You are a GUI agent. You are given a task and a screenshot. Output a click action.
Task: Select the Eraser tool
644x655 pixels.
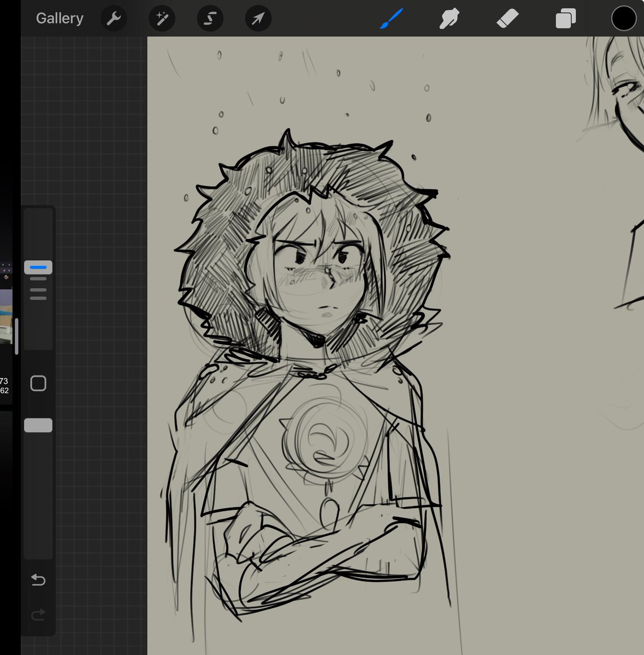pos(507,19)
